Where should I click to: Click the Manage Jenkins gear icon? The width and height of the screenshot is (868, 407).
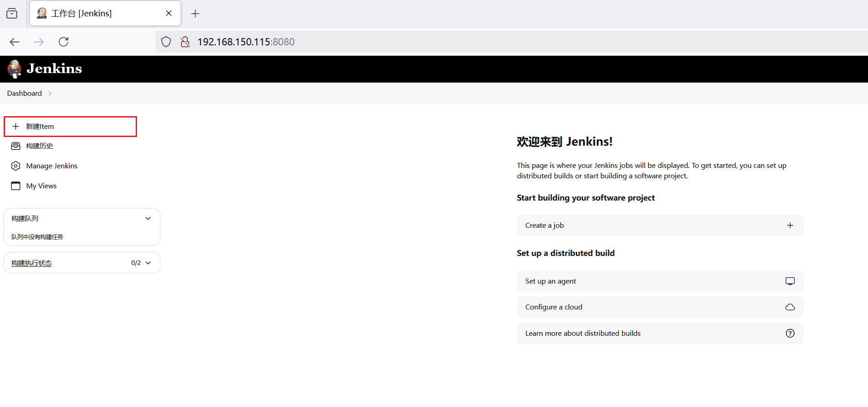16,166
